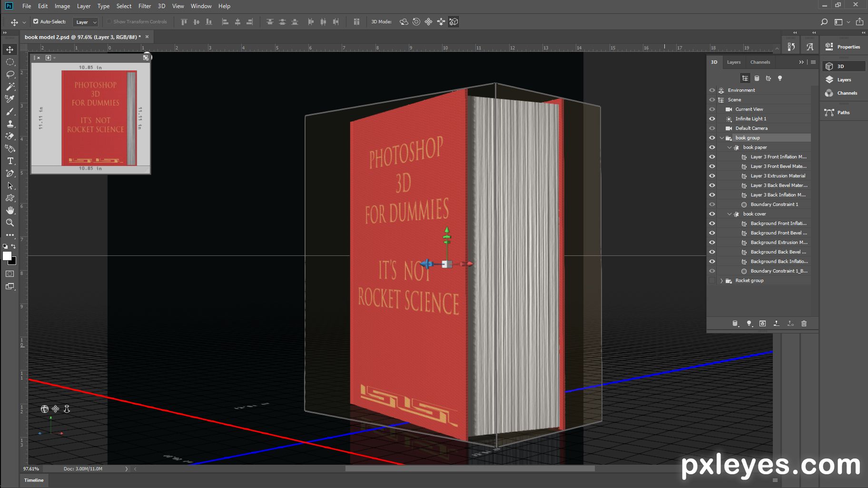Show the Rocket group
The height and width of the screenshot is (488, 868).
[712, 281]
